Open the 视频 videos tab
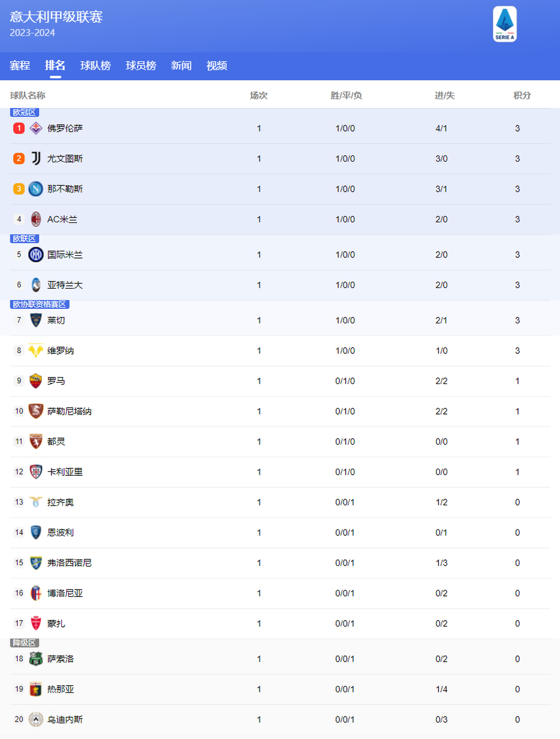 tap(216, 66)
